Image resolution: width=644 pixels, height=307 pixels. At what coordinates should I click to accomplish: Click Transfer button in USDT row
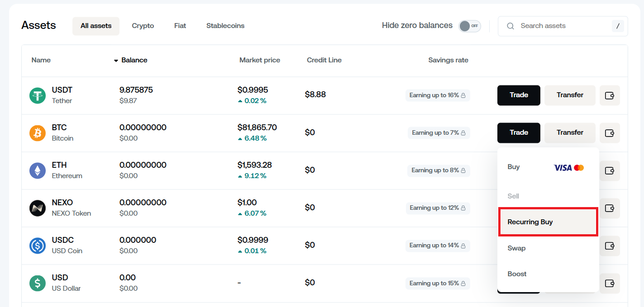pyautogui.click(x=570, y=95)
